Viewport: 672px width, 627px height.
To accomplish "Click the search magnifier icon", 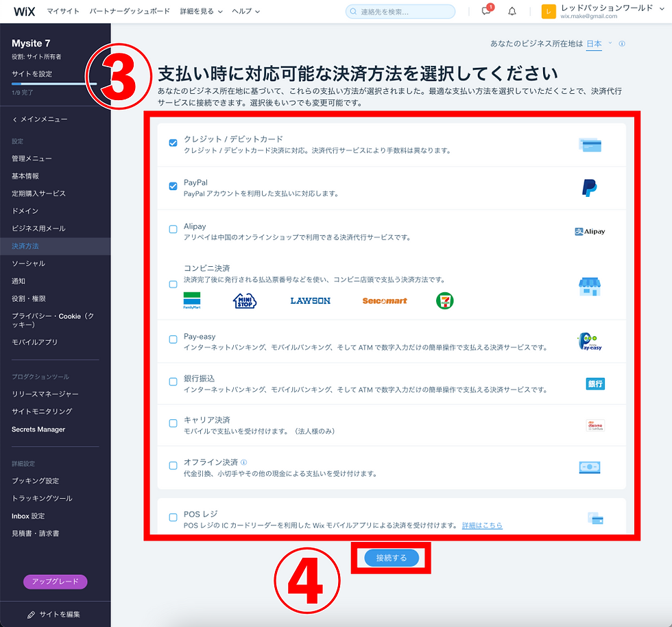I will click(353, 12).
